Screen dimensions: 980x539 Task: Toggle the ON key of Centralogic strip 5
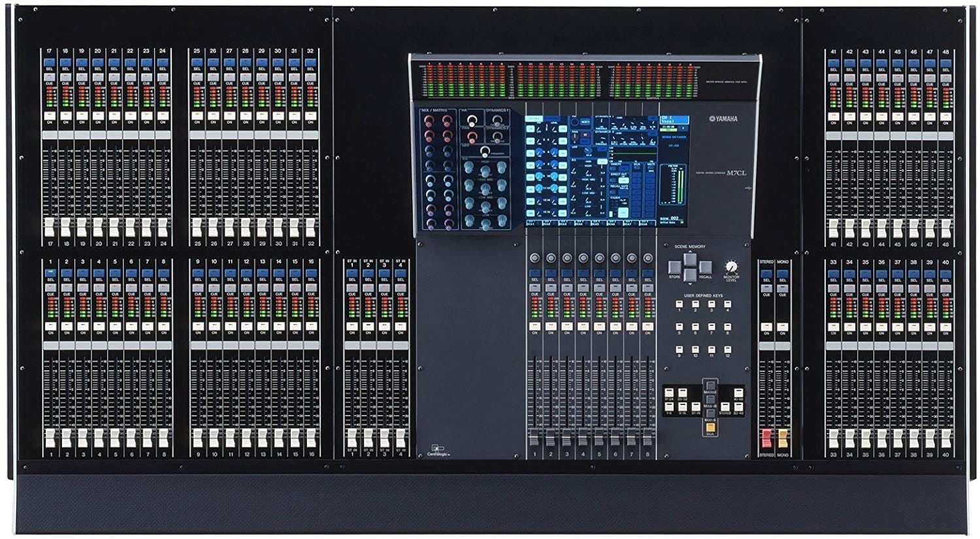click(x=599, y=325)
